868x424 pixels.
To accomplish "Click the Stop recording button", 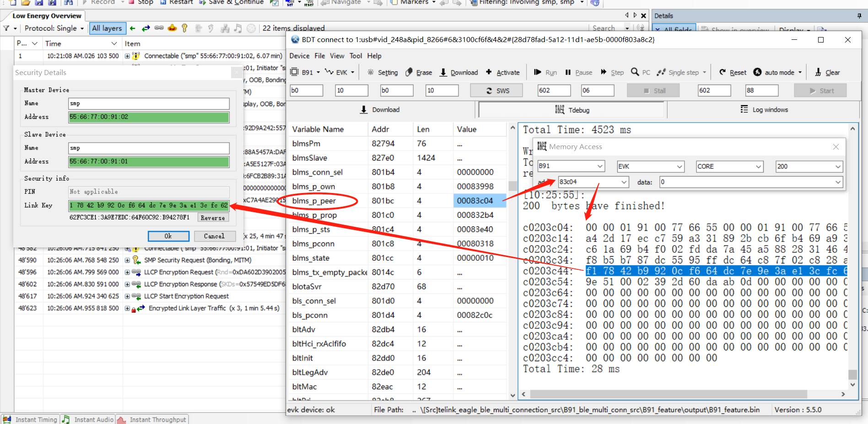I will point(141,2).
